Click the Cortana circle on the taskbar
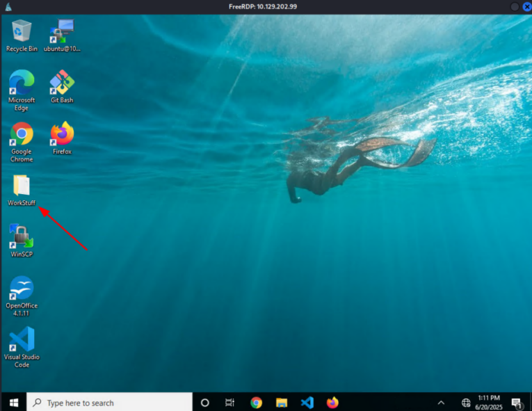 [x=204, y=403]
